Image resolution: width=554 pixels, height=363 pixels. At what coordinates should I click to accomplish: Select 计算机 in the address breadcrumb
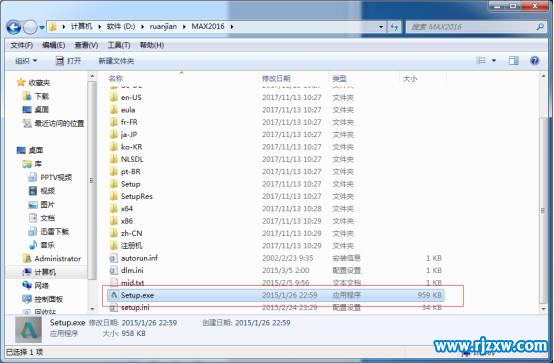[82, 27]
